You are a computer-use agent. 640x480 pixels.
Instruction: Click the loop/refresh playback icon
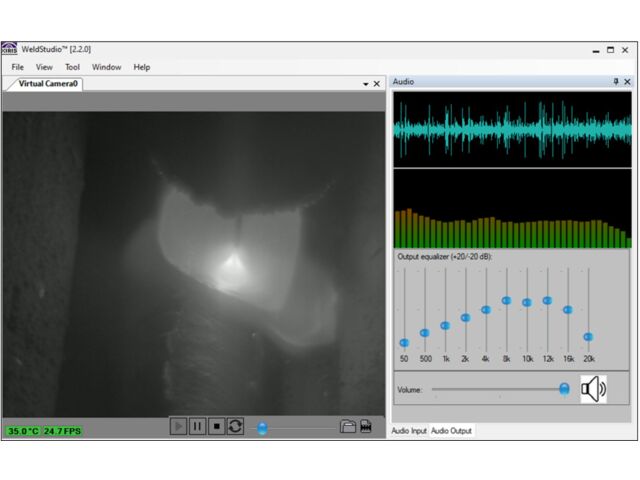[235, 426]
